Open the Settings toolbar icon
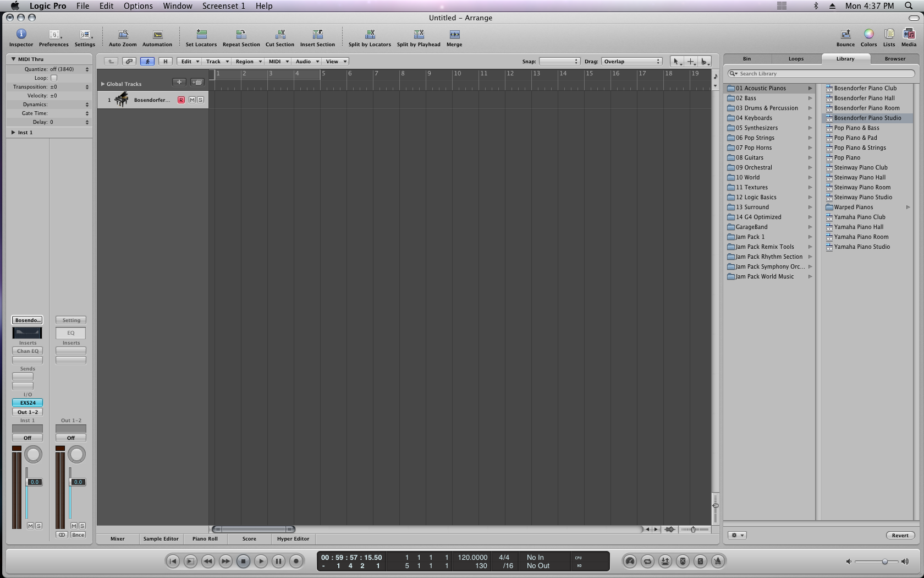 (x=85, y=37)
